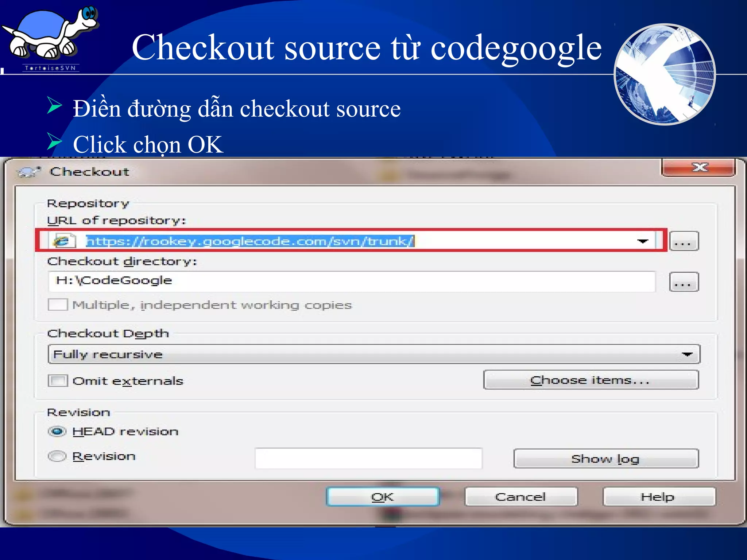Click the Checkout Depth group label
This screenshot has width=747, height=560.
pos(108,333)
